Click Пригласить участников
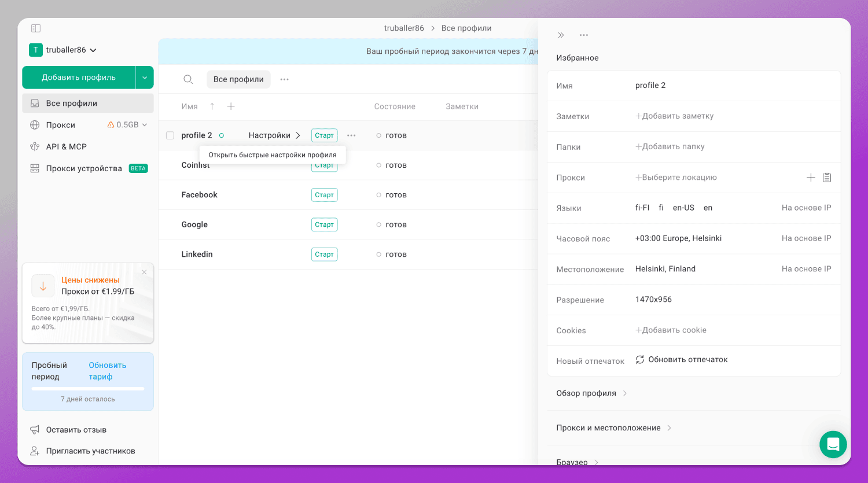Image resolution: width=868 pixels, height=483 pixels. pyautogui.click(x=91, y=451)
